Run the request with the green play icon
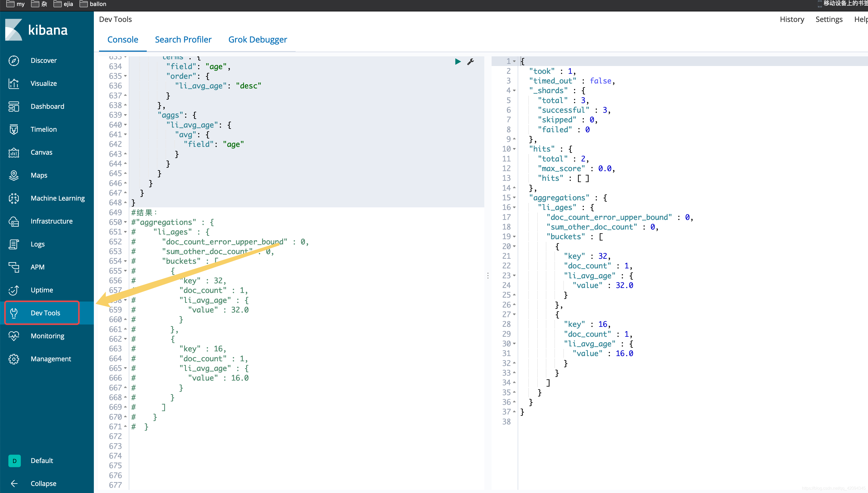The image size is (868, 493). pos(458,62)
